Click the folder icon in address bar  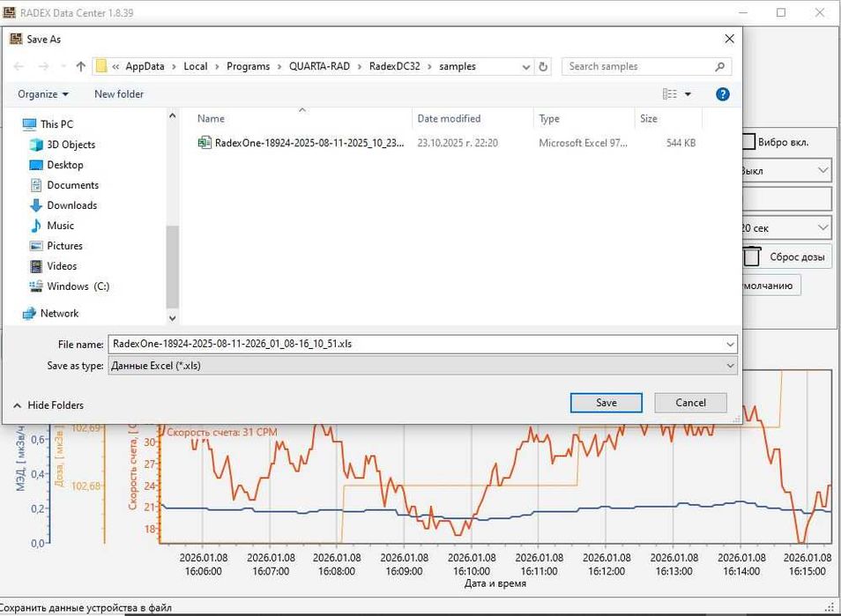click(x=100, y=66)
